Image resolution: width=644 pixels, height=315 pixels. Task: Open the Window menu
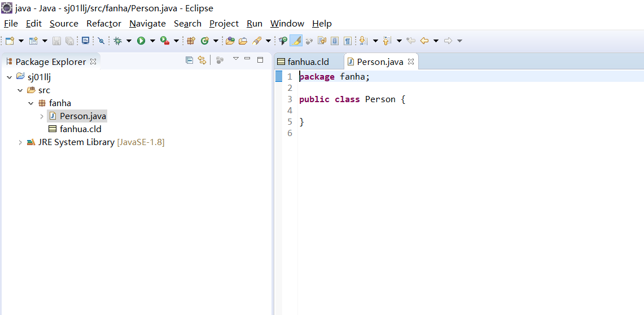[x=287, y=23]
